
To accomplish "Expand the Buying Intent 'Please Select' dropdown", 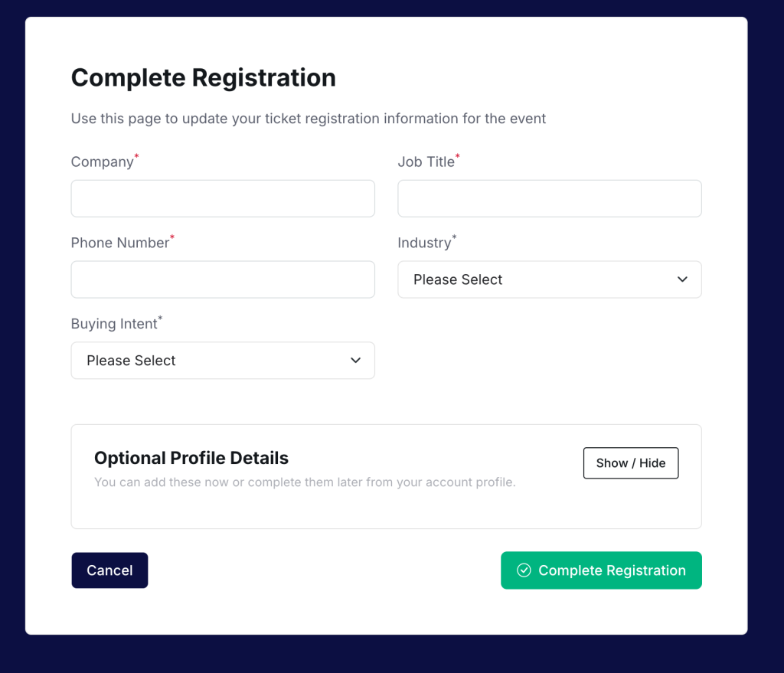I will coord(222,361).
